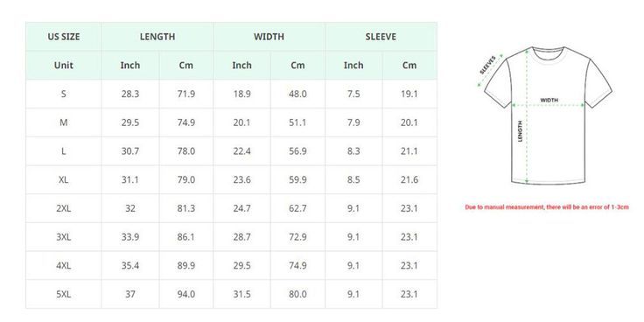
Task: Click the size XL row label
Action: coord(64,180)
